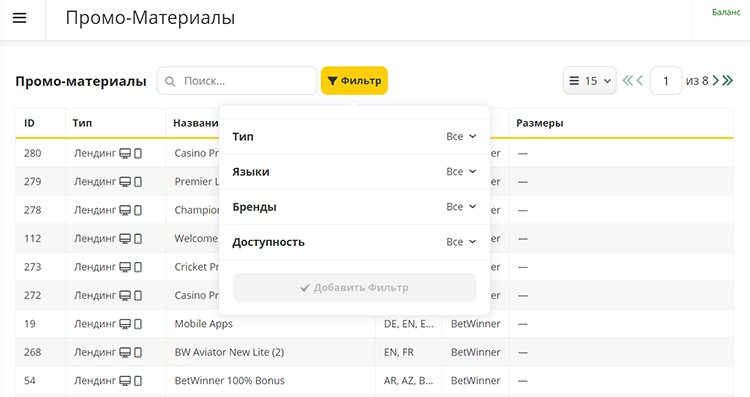The height and width of the screenshot is (397, 750).
Task: Click the desktop icon in row 280
Action: [125, 154]
